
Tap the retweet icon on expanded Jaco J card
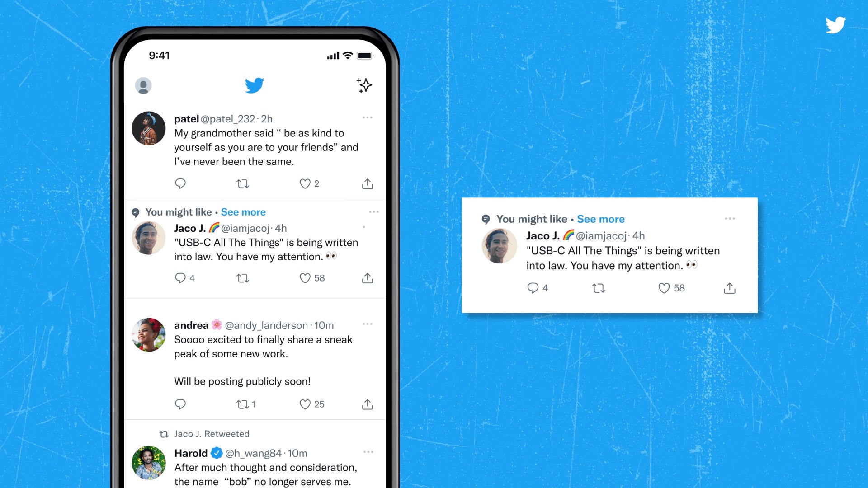[x=598, y=288]
